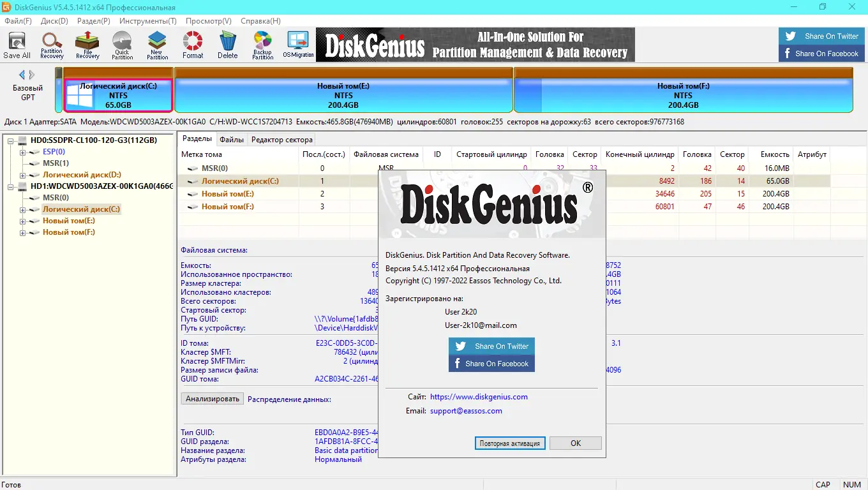Image resolution: width=868 pixels, height=490 pixels.
Task: Open the https://www.diskgenius.com link
Action: pyautogui.click(x=479, y=397)
